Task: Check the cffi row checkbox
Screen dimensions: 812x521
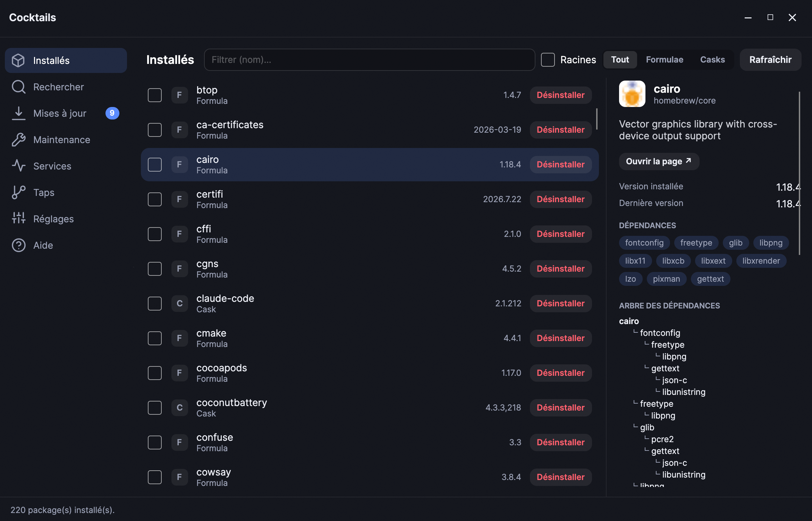Action: tap(155, 234)
